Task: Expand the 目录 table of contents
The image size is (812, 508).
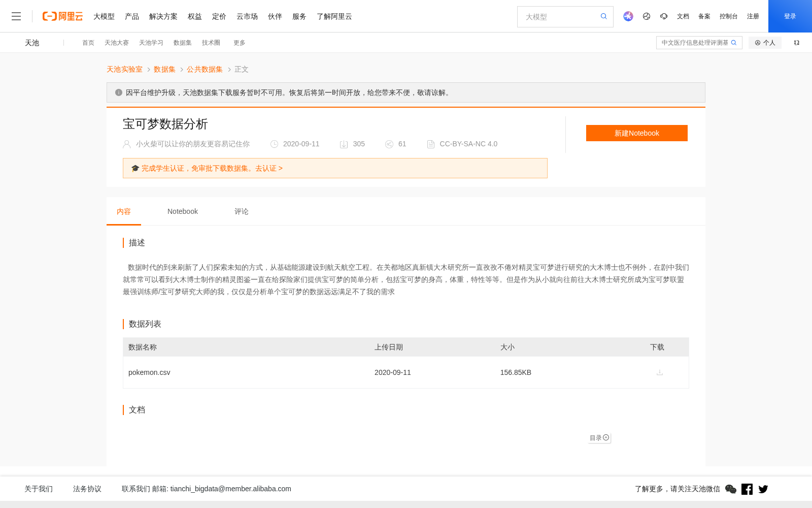Action: 599,438
